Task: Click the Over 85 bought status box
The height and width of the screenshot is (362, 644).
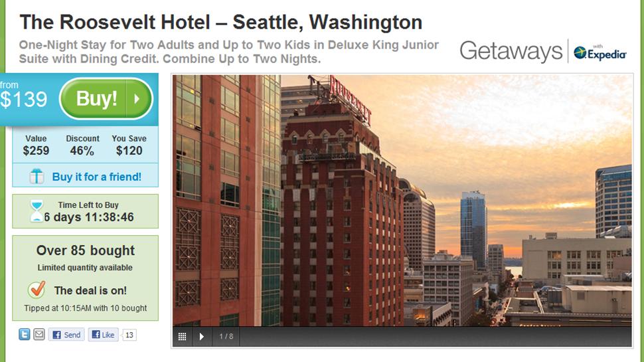Action: tap(86, 278)
